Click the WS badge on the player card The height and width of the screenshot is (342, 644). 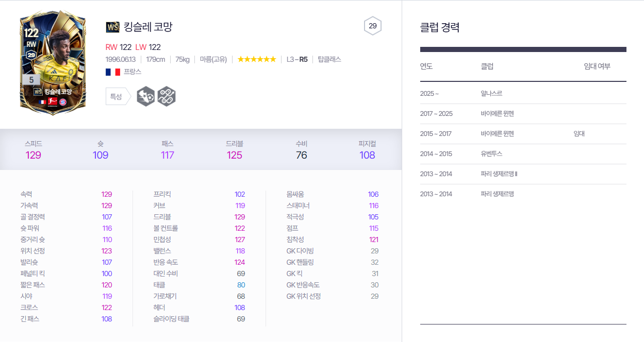[x=38, y=92]
